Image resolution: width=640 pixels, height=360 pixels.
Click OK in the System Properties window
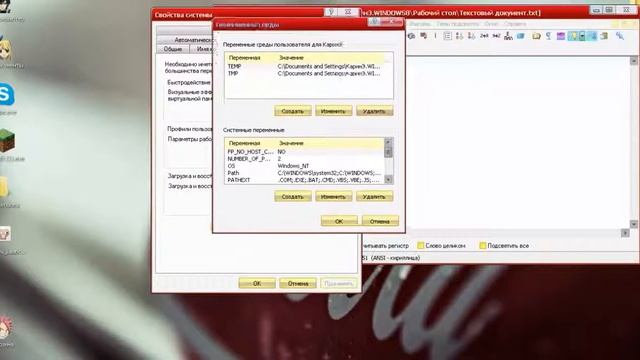coord(257,283)
